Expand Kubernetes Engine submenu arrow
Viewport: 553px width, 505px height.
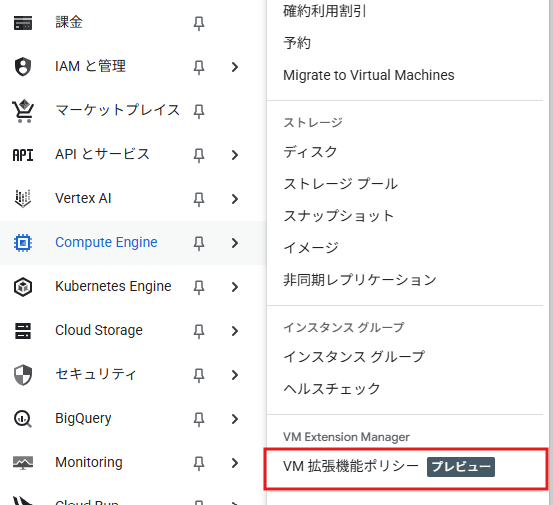(x=235, y=287)
